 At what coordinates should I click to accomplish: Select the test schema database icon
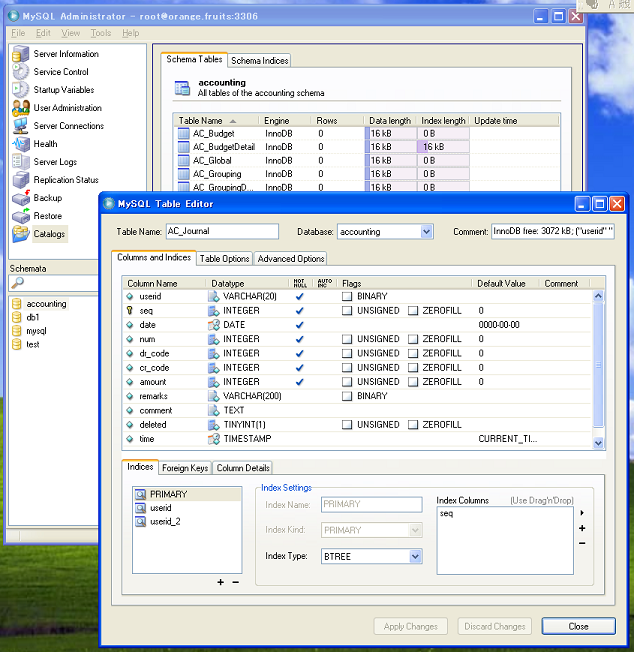[17, 344]
